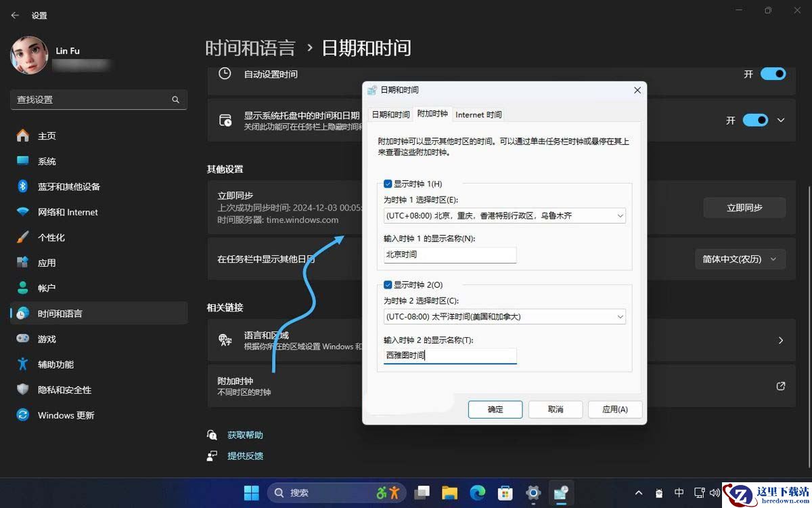Click the Windows 更新 update icon

(23, 415)
